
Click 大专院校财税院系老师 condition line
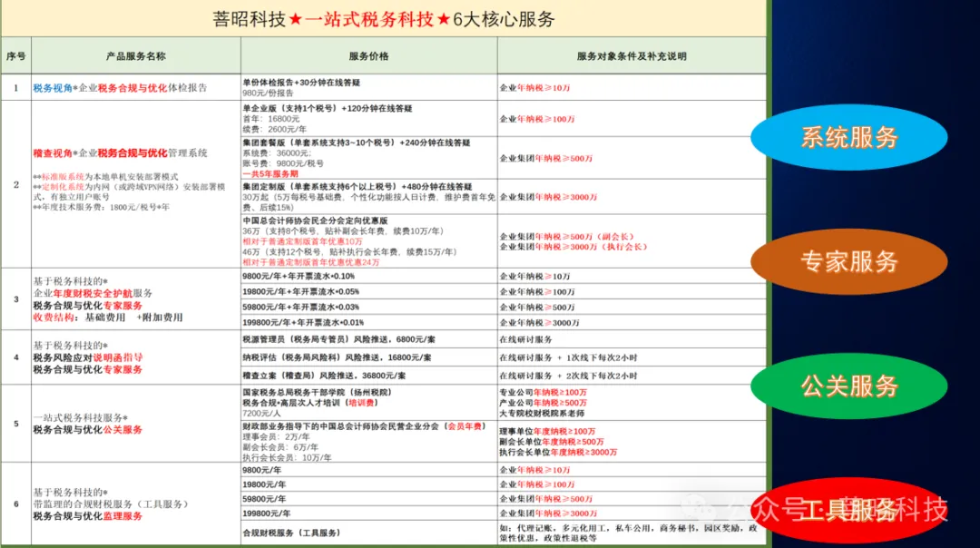pyautogui.click(x=542, y=413)
